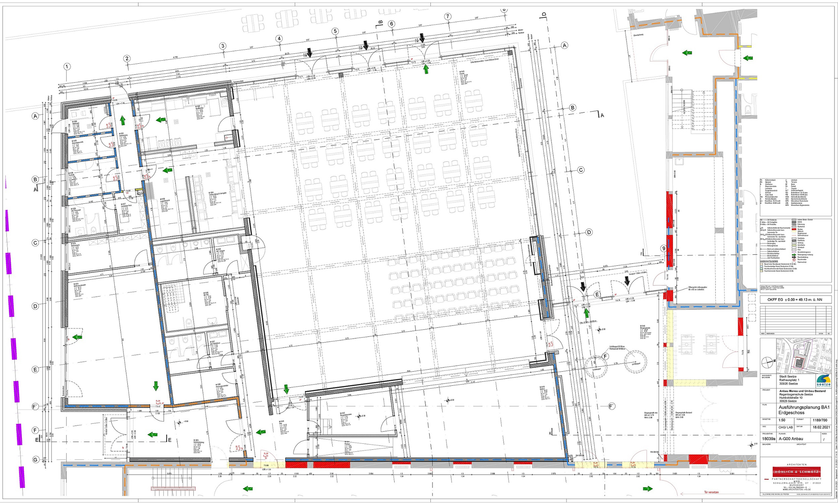
Task: Select grid axis bubble number 9
Action: (664, 248)
